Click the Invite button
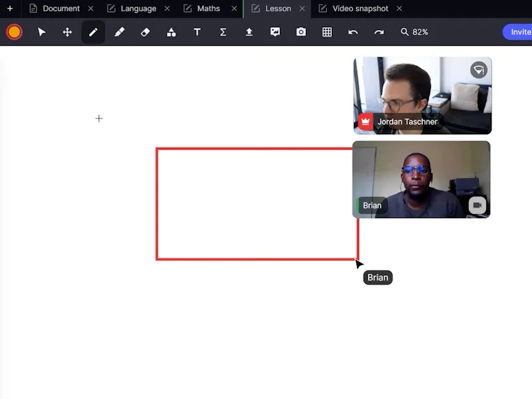This screenshot has width=532, height=399. 519,32
